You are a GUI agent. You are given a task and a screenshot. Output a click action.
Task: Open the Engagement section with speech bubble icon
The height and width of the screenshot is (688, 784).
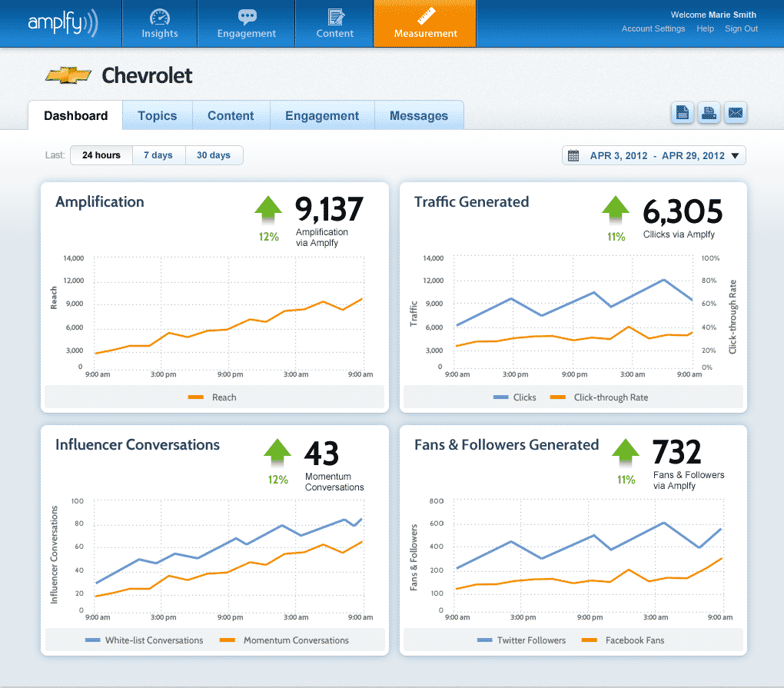(x=246, y=23)
